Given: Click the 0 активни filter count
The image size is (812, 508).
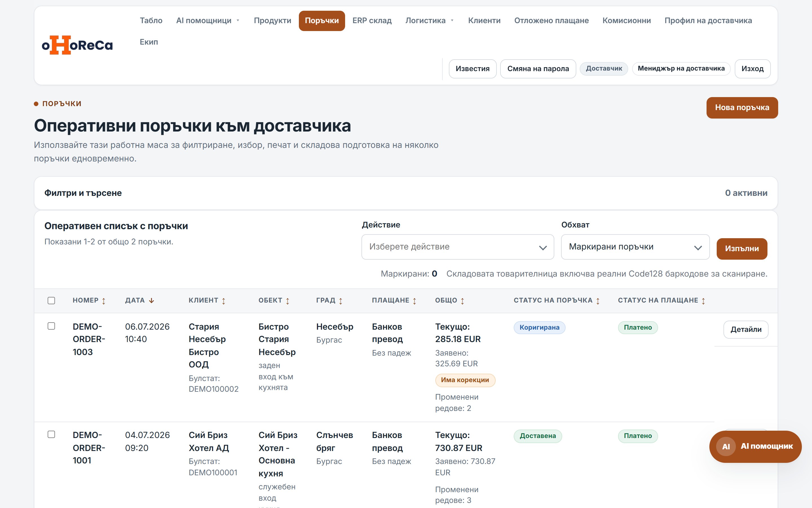Looking at the screenshot, I should coord(746,193).
